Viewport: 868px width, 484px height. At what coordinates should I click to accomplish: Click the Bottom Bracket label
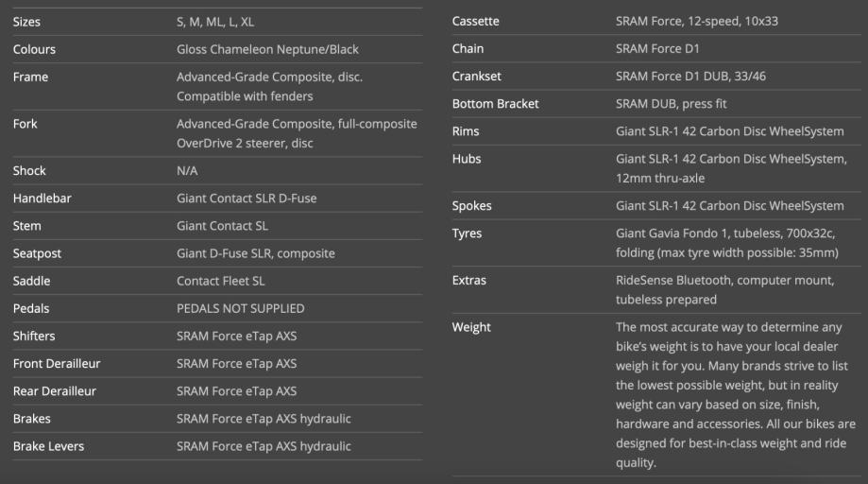(495, 104)
